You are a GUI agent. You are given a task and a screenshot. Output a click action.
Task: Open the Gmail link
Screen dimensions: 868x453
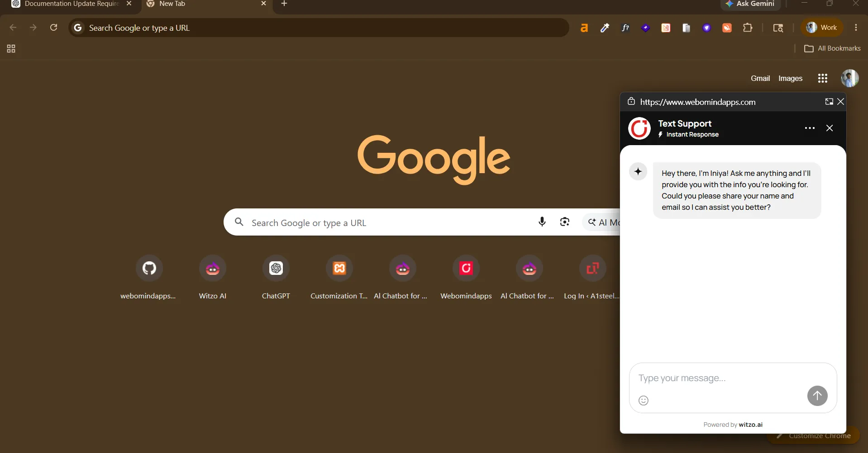click(x=760, y=78)
